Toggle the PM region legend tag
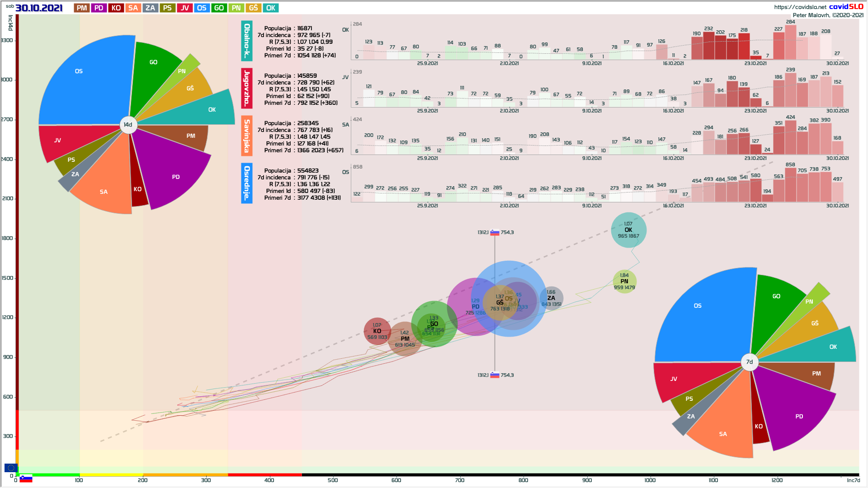Viewport: 868px width, 488px height. point(82,8)
